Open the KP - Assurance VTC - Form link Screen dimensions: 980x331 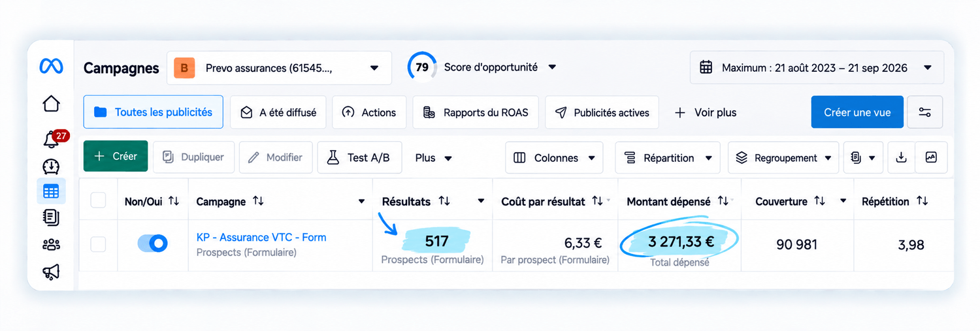pyautogui.click(x=261, y=237)
